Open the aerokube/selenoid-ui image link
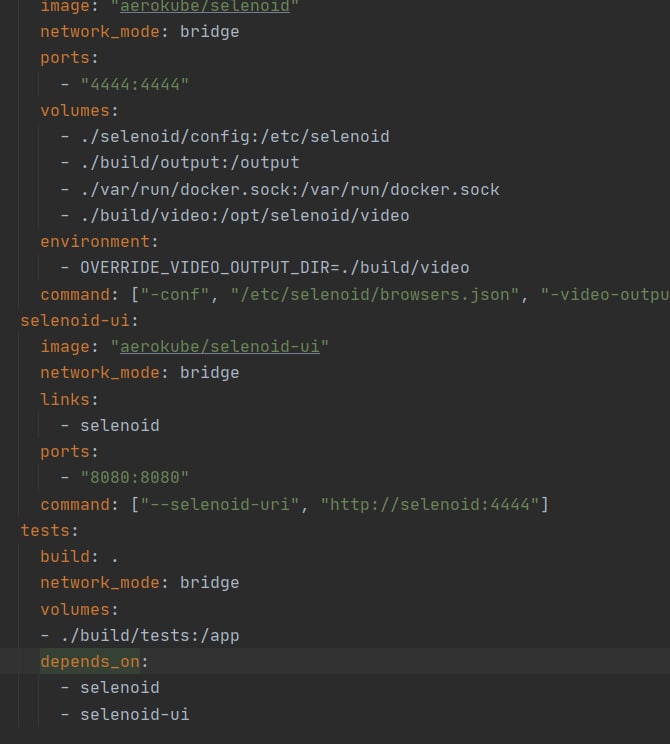 pyautogui.click(x=220, y=346)
